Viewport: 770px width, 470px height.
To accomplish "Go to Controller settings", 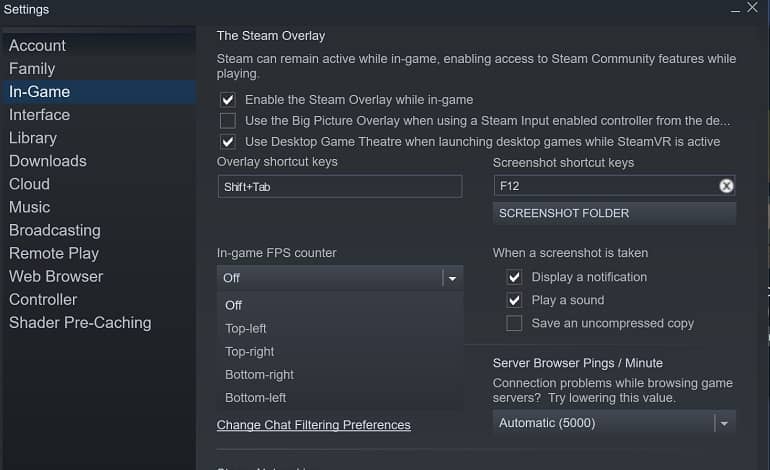I will pos(43,299).
